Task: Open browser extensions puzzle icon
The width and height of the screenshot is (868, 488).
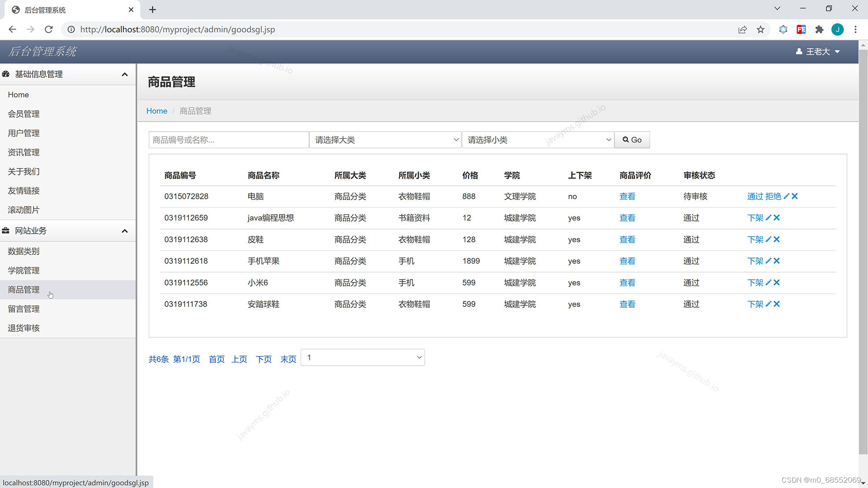Action: 819,29
